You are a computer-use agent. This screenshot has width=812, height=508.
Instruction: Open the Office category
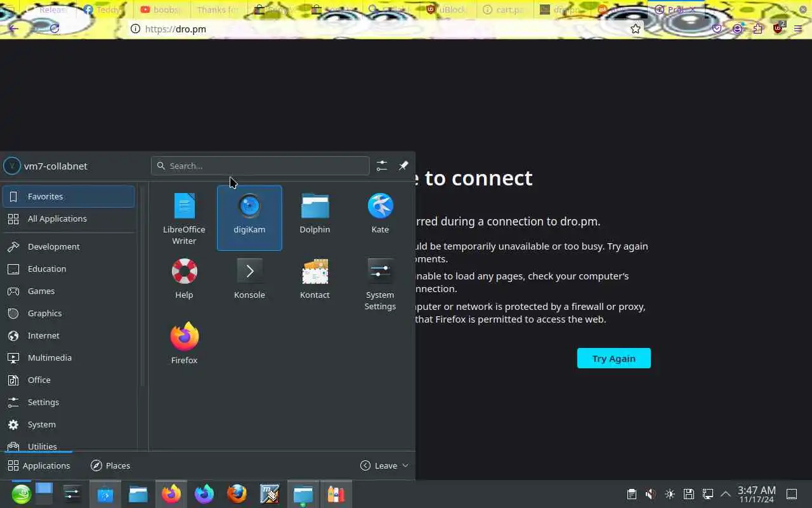pos(69,380)
